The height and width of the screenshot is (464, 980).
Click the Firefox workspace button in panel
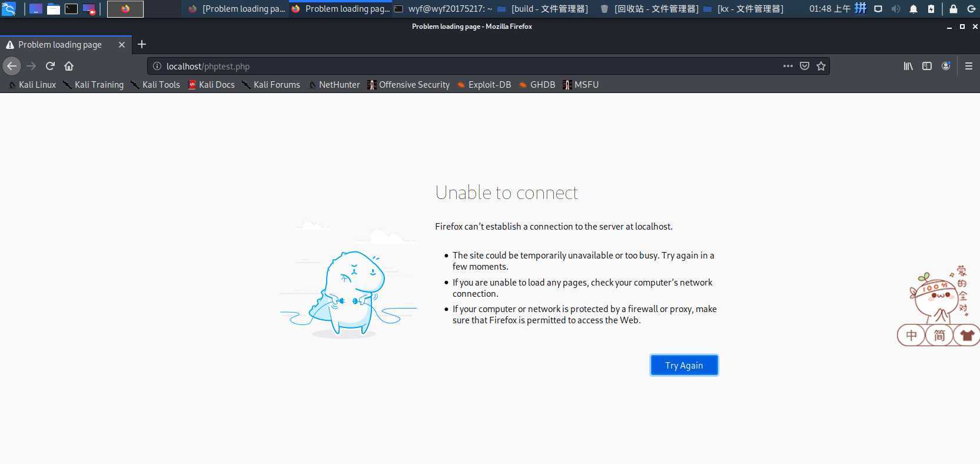coord(125,9)
